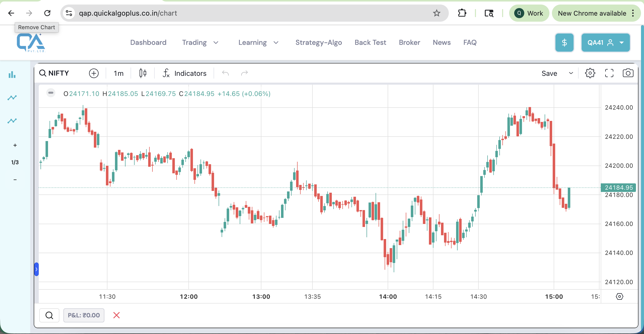Click the search button below the chart
The width and height of the screenshot is (644, 334).
[x=49, y=315]
